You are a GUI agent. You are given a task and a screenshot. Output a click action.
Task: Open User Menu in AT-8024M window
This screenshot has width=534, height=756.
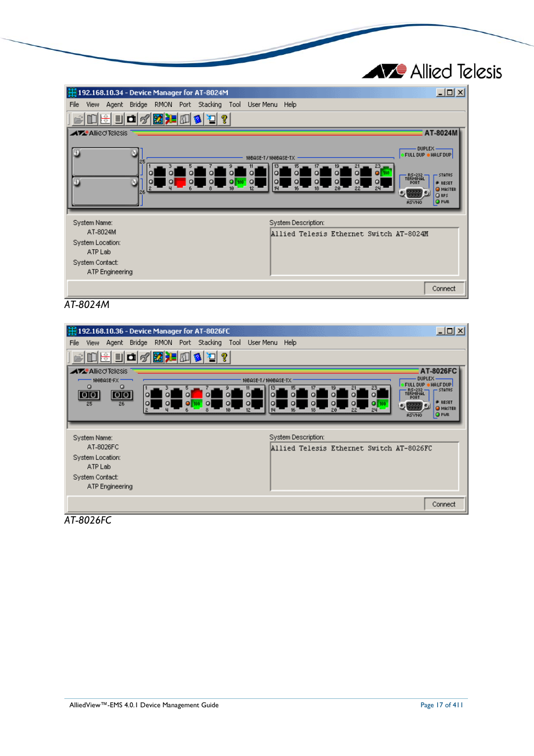coord(263,105)
